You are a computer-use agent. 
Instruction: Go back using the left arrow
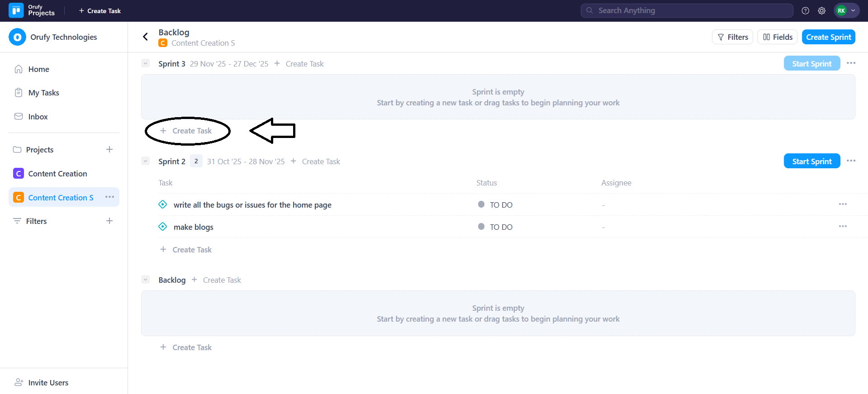145,37
